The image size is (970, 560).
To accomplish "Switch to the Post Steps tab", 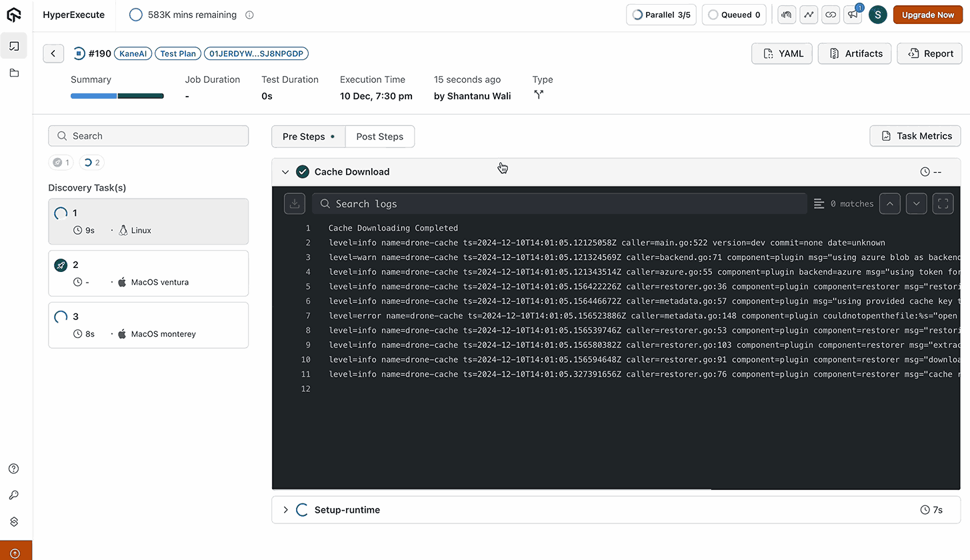I will coord(379,136).
